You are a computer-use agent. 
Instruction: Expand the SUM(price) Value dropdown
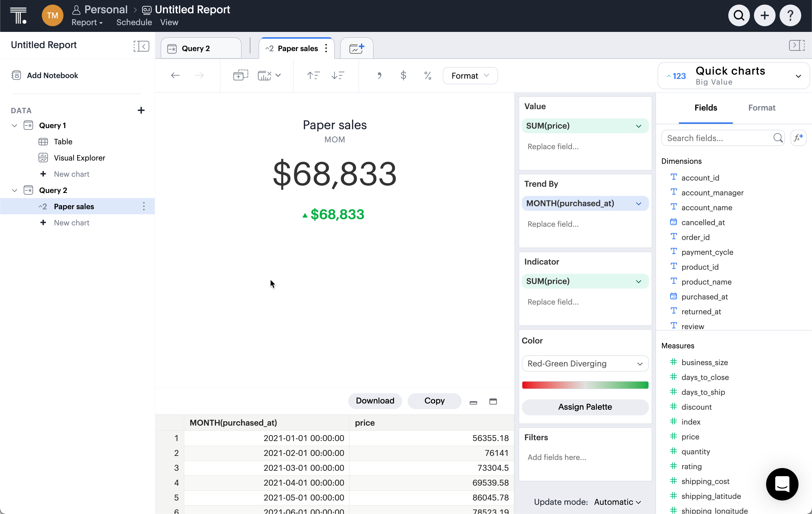pyautogui.click(x=638, y=126)
